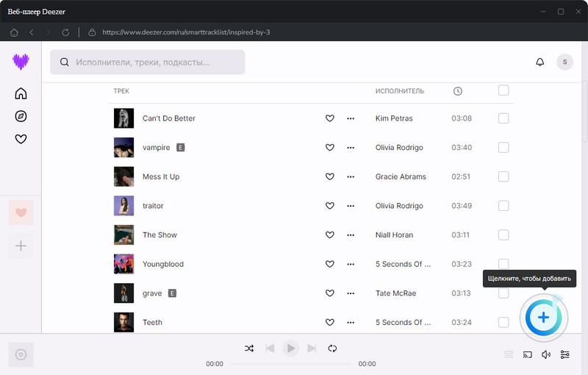The width and height of the screenshot is (588, 375).
Task: Open the Explore compass sidebar icon
Action: (21, 116)
